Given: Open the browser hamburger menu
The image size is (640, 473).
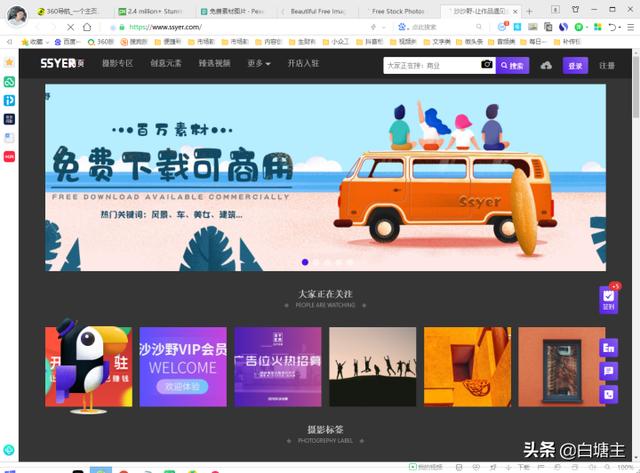Looking at the screenshot, I should (631, 27).
